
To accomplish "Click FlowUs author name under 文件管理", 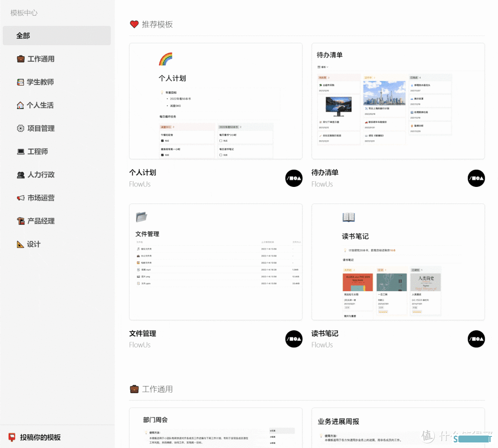I will [x=140, y=345].
